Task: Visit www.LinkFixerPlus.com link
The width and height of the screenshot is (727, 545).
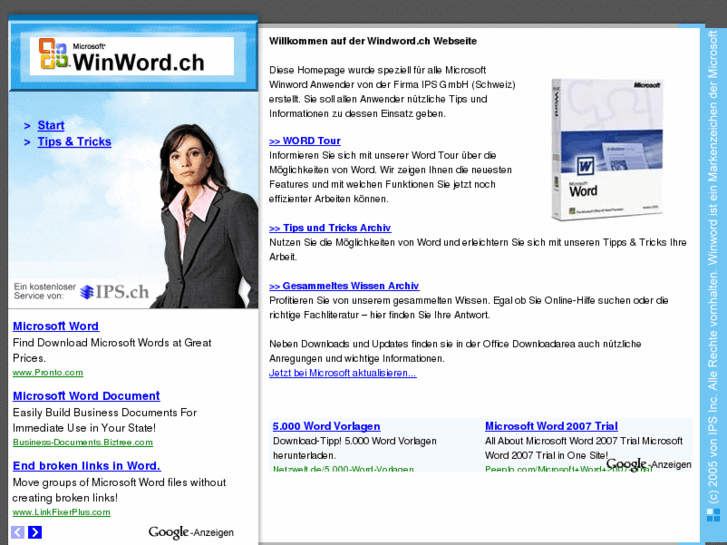Action: pos(61,512)
